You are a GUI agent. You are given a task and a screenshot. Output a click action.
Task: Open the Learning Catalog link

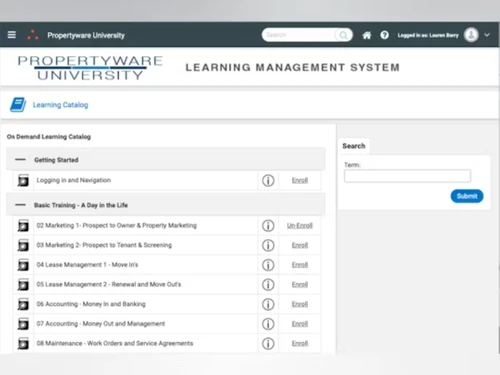tap(60, 105)
